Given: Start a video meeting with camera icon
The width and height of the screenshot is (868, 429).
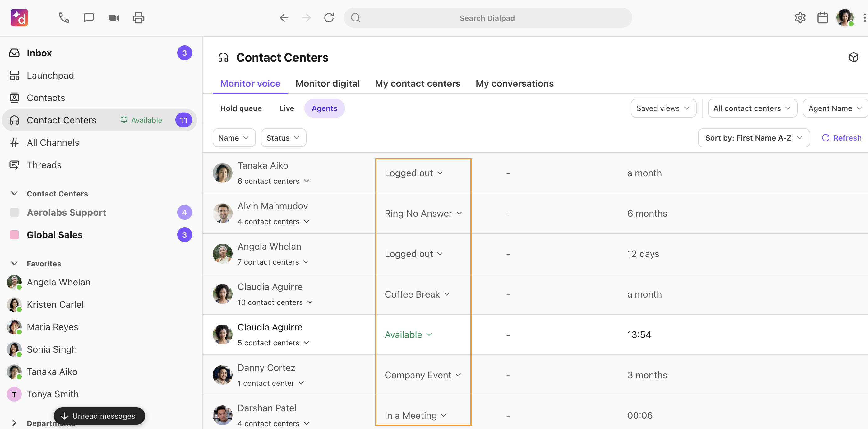Looking at the screenshot, I should click(114, 18).
